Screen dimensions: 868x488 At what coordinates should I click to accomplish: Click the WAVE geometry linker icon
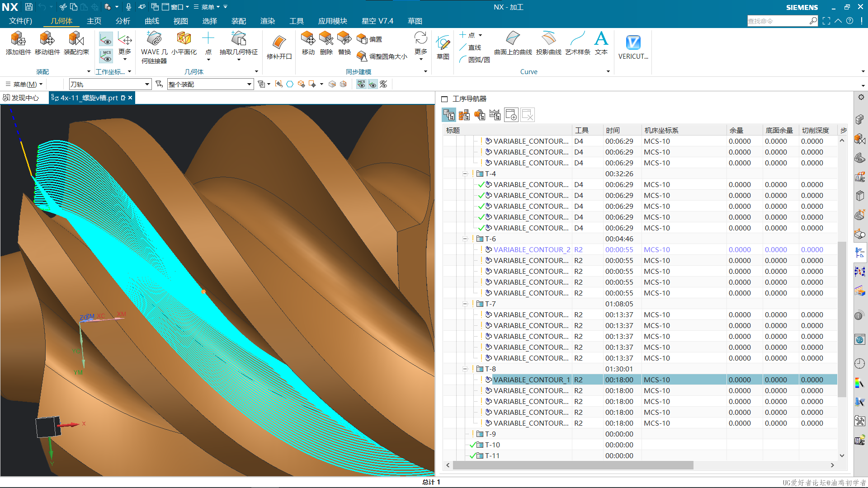[154, 38]
